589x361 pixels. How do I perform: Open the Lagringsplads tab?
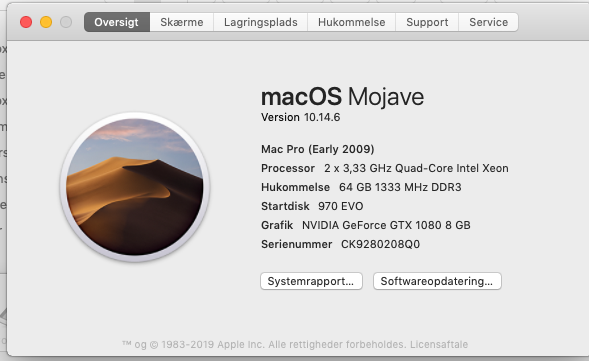(261, 22)
